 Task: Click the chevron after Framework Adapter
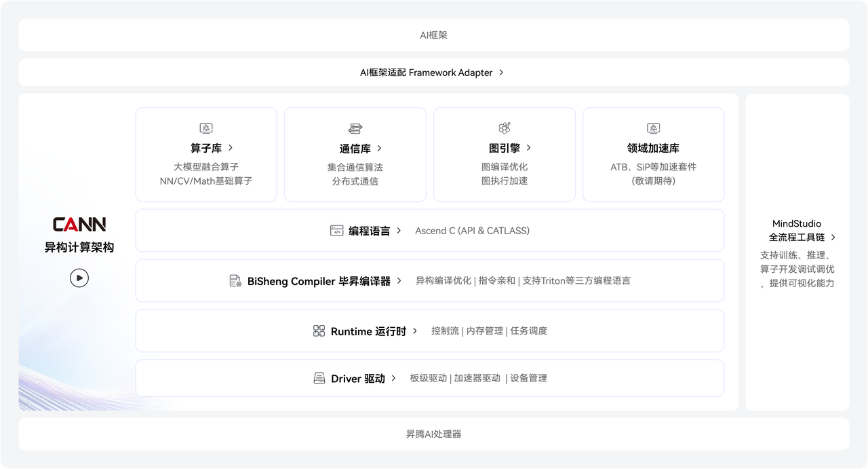501,72
